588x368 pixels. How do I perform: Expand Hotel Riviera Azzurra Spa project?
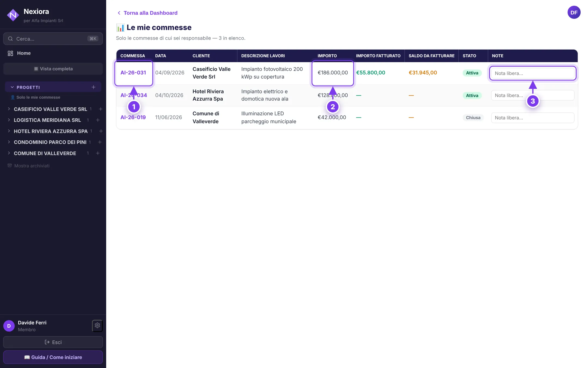coord(9,131)
